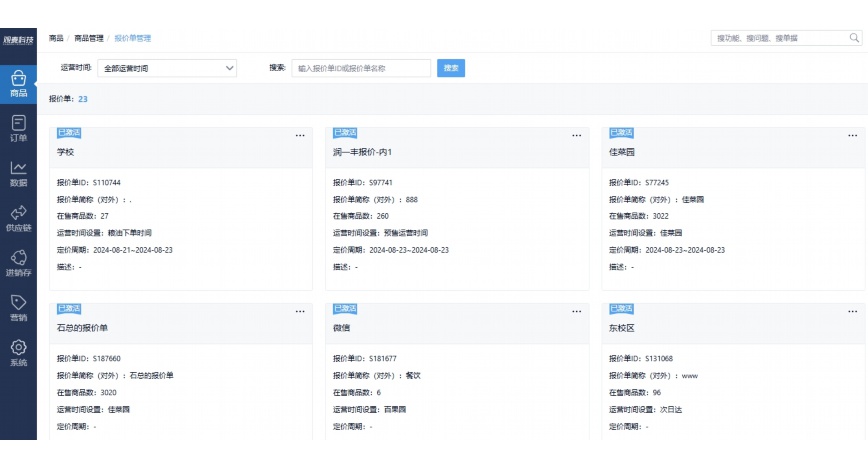The width and height of the screenshot is (868, 468).
Task: Open the 微信 quotation title
Action: (x=342, y=328)
